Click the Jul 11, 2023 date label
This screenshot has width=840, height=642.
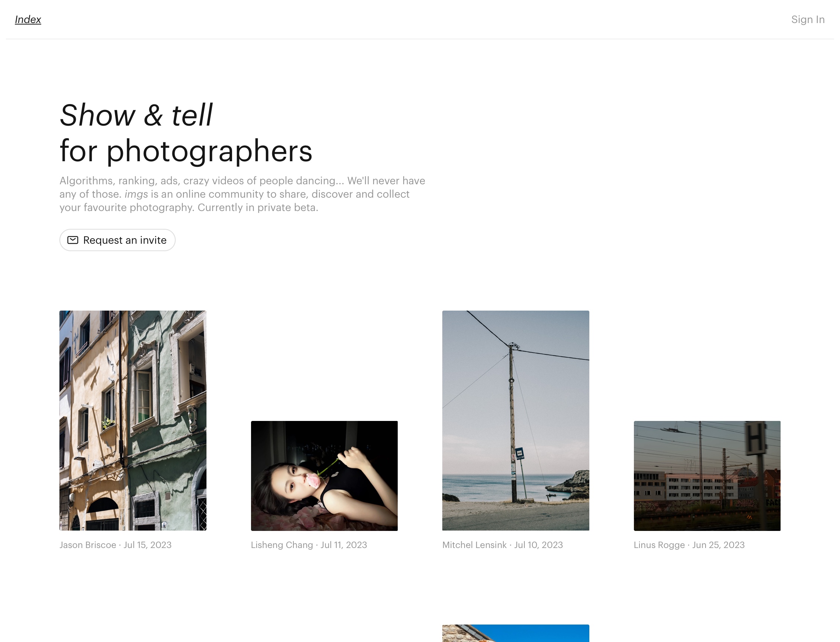tap(344, 545)
